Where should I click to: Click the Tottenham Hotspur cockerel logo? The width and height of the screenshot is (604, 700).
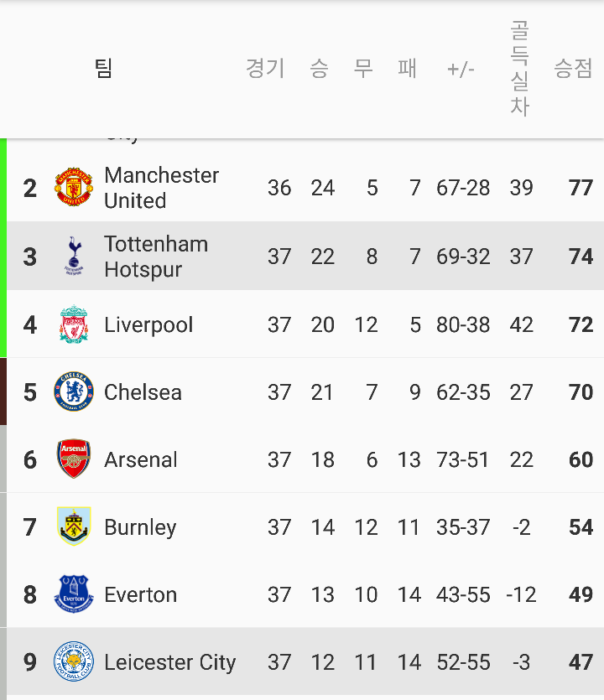tap(74, 256)
